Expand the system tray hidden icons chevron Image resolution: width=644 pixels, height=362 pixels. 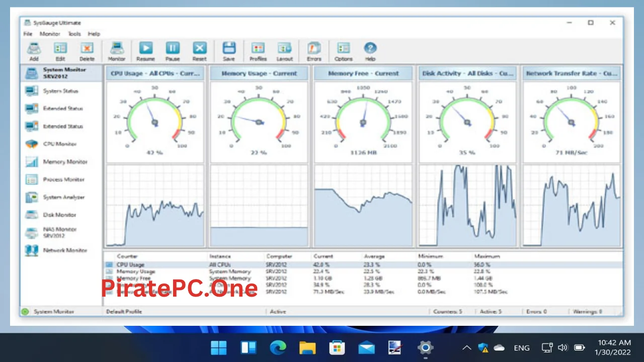coord(467,348)
